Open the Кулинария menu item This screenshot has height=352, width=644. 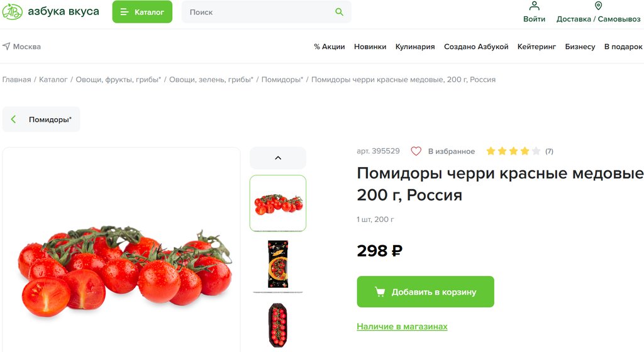(415, 47)
